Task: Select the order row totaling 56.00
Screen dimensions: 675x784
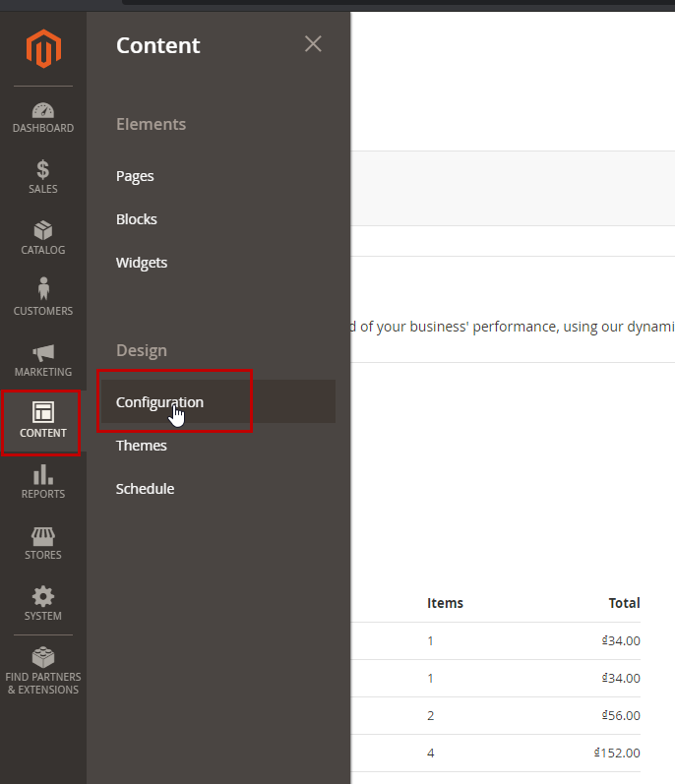Action: [496, 715]
